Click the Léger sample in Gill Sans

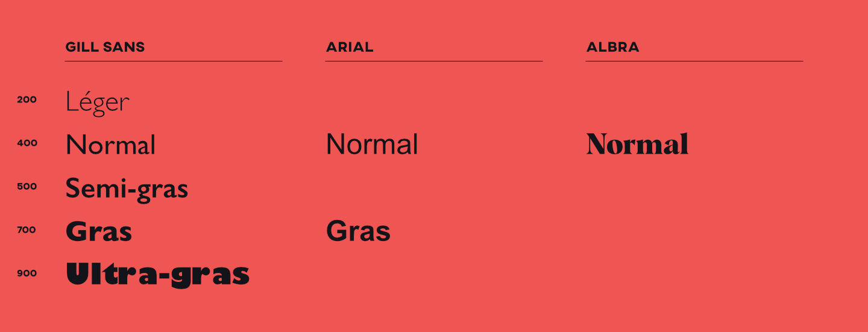pos(97,102)
